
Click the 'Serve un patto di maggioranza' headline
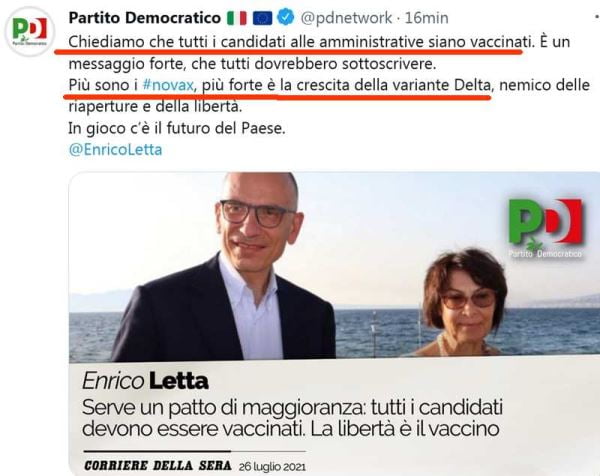292,418
